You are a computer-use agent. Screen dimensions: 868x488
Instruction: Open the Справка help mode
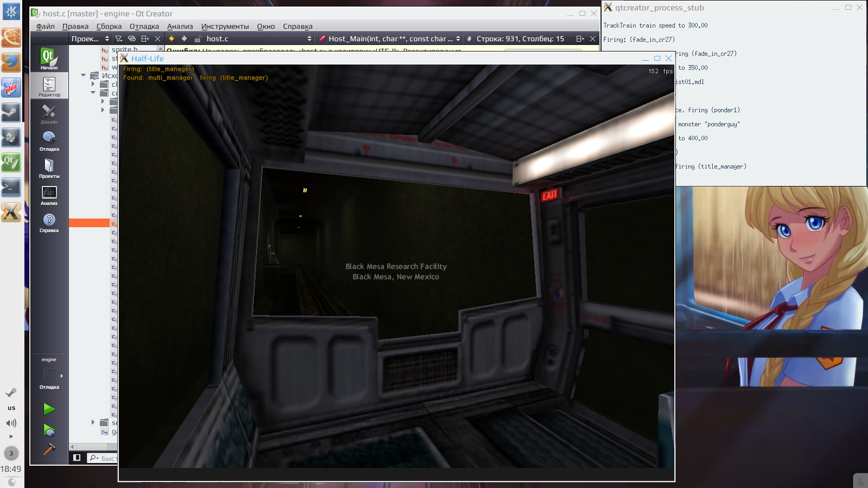click(x=49, y=221)
